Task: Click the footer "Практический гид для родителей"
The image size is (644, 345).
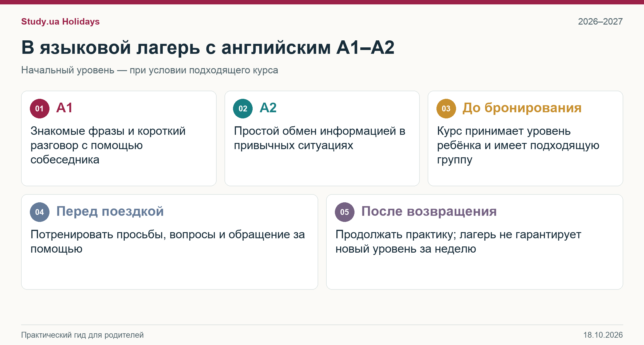Action: point(82,335)
